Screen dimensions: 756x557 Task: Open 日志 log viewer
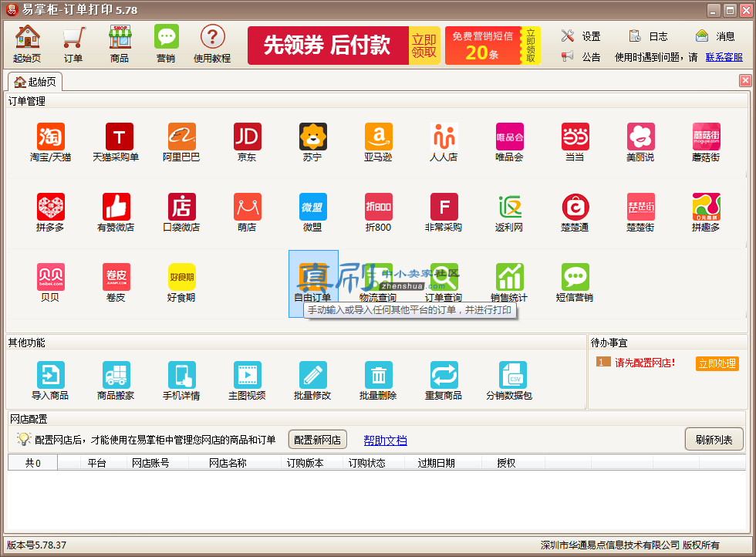click(x=649, y=36)
